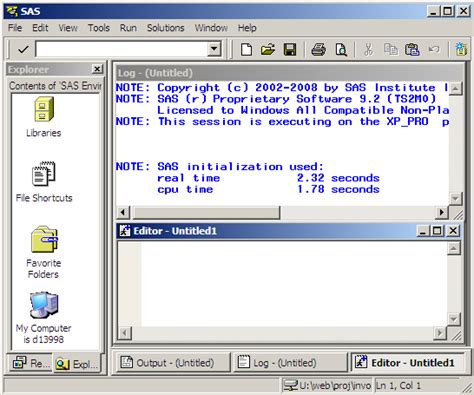474x395 pixels.
Task: Click inside the Editor text area
Action: coord(294,284)
